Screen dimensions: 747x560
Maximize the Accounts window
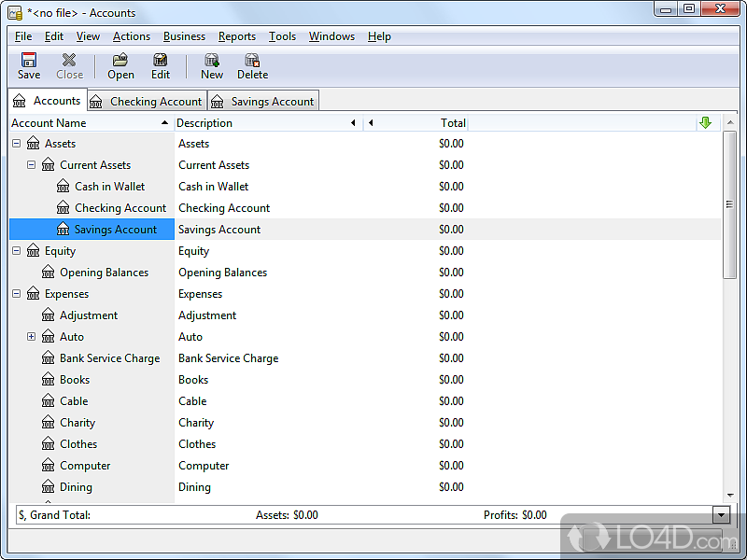tap(689, 8)
